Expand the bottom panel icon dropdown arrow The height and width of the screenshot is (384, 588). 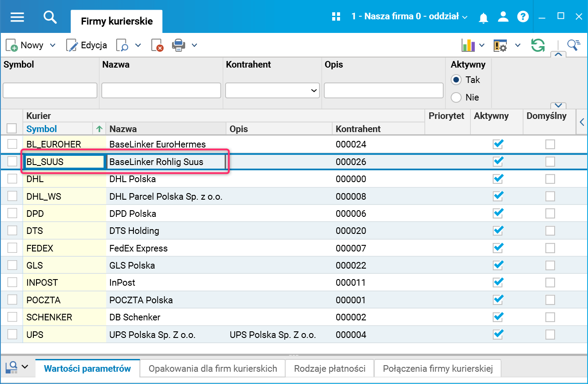25,367
